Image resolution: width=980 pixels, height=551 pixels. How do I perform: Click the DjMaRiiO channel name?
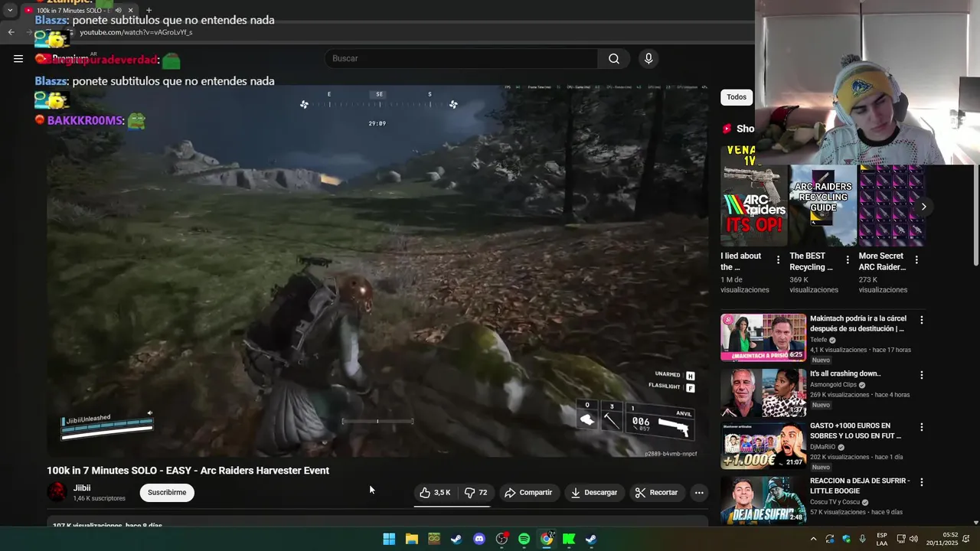[822, 447]
